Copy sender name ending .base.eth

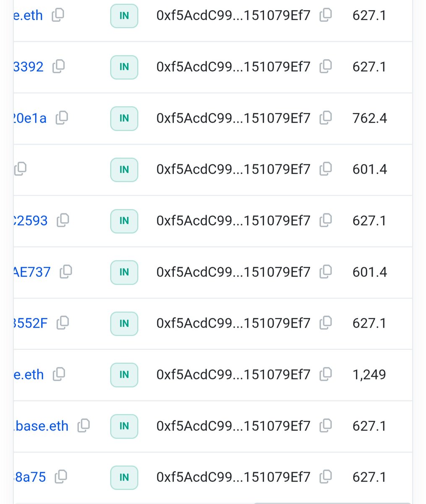(x=84, y=425)
